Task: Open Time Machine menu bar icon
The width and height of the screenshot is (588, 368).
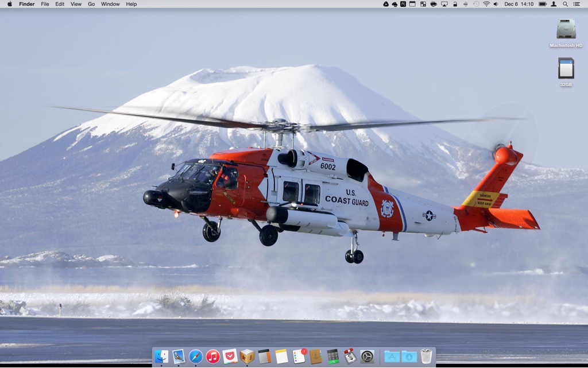Action: [476, 4]
